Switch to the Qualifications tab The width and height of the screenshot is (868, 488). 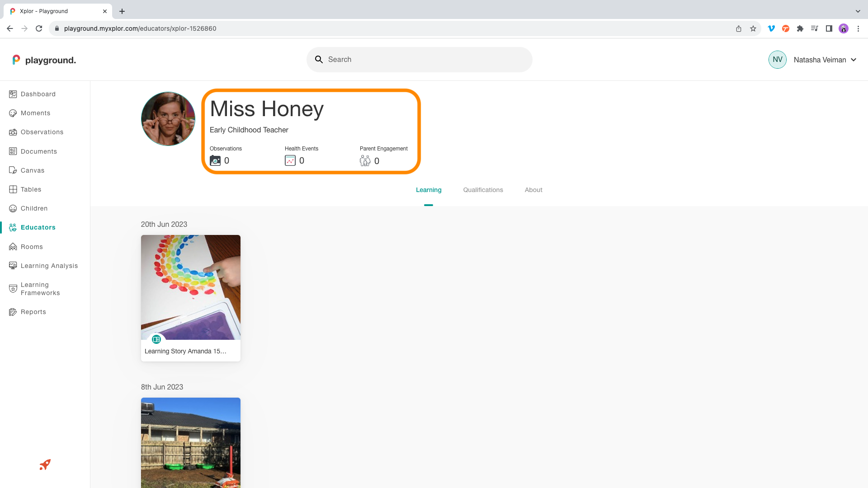coord(483,190)
